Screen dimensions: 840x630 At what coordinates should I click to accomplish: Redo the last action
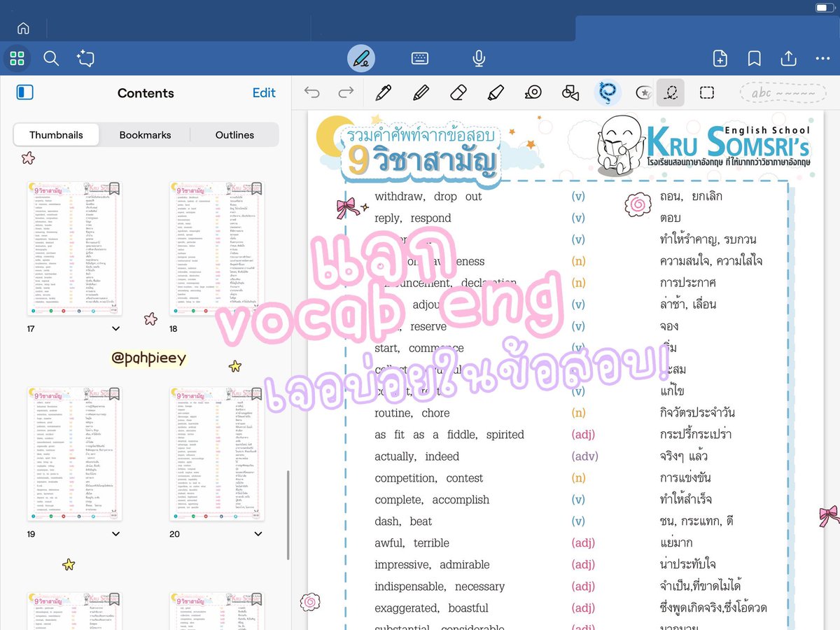coord(346,92)
